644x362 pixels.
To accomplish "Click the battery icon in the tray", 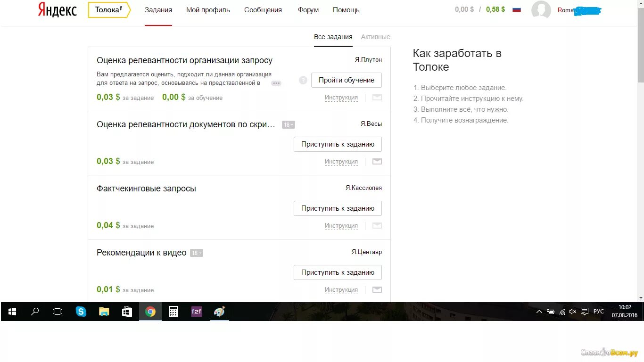I will coord(551,312).
